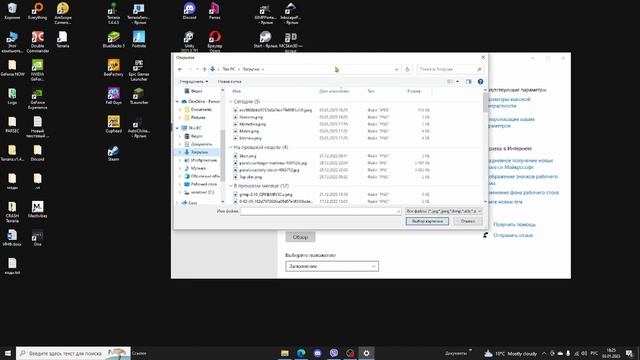Select the Mechvibes desktop icon
This screenshot has width=640, height=360.
tap(38, 209)
